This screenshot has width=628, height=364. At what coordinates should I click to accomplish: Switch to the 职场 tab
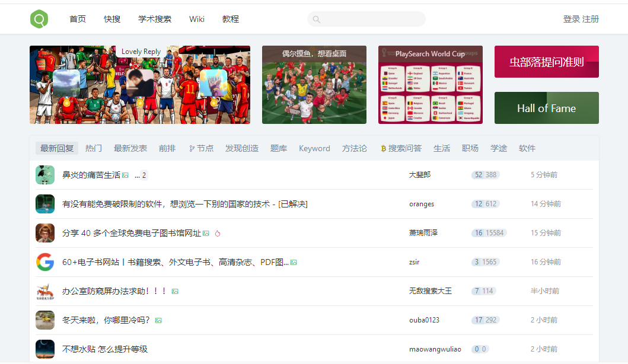[470, 148]
